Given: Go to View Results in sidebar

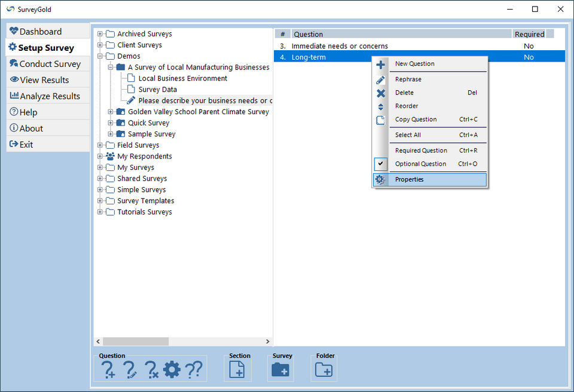Looking at the screenshot, I should click(x=48, y=80).
